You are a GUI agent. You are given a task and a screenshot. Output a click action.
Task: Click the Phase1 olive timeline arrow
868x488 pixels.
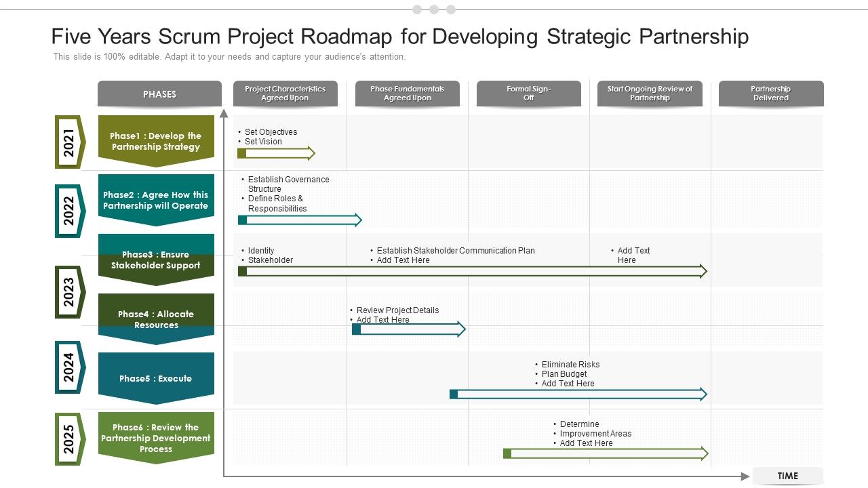[x=277, y=153]
